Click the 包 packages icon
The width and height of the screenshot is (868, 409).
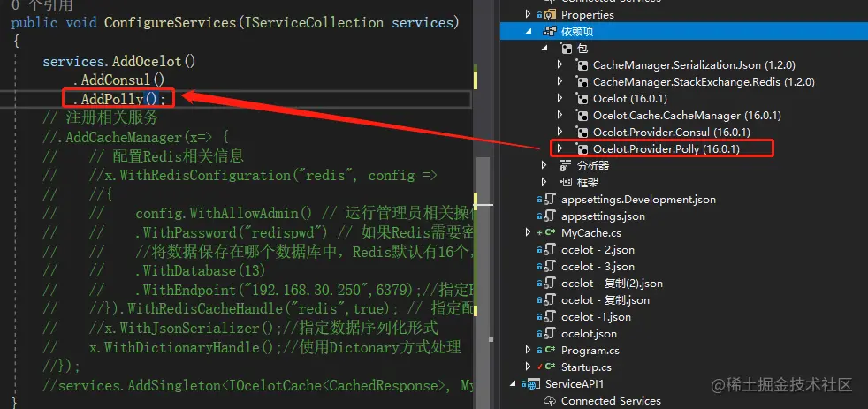567,49
